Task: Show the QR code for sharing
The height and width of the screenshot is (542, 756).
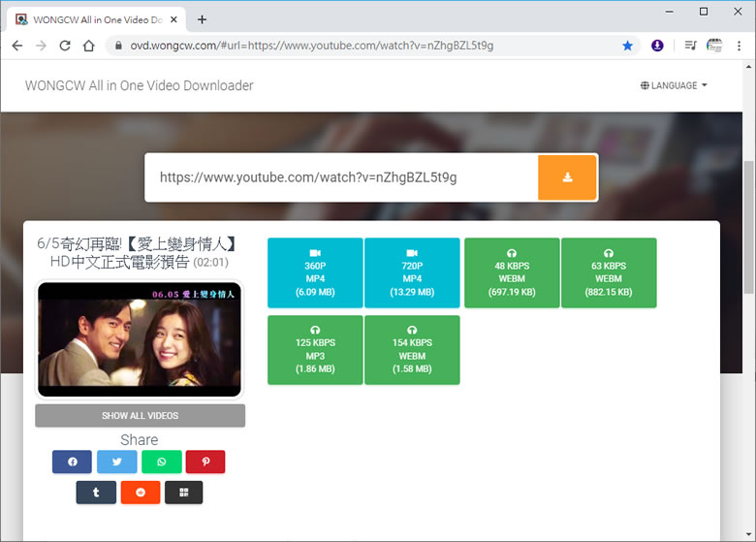Action: coord(183,493)
